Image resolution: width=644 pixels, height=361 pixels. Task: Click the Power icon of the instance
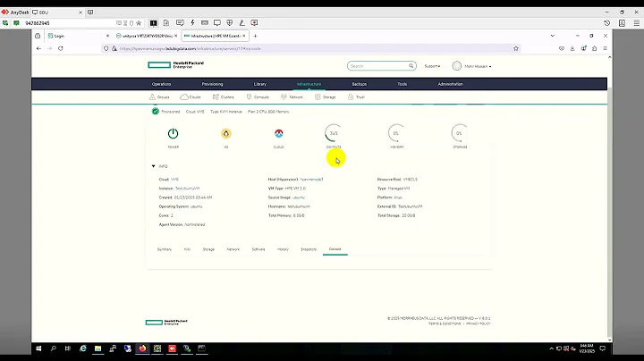[x=173, y=133]
